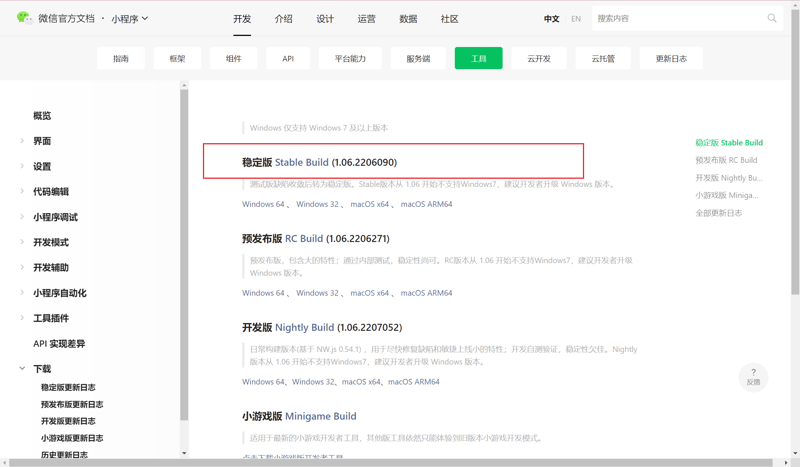Collapse the 下载 sidebar section
Viewport: 800px width, 467px height.
pos(22,368)
